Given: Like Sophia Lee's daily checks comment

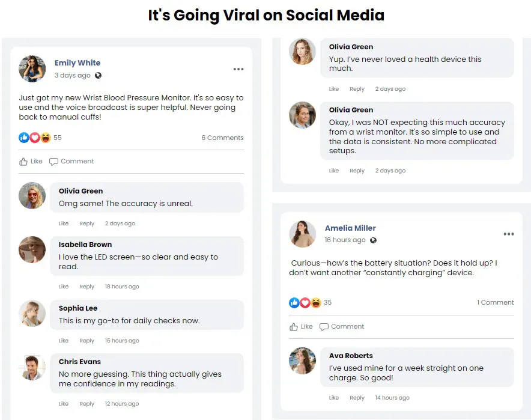Looking at the screenshot, I should tap(64, 341).
